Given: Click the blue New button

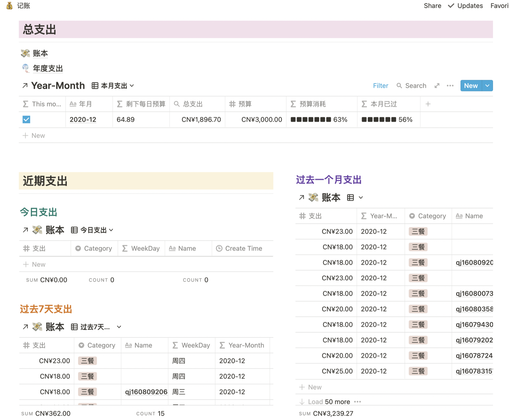Looking at the screenshot, I should 471,85.
